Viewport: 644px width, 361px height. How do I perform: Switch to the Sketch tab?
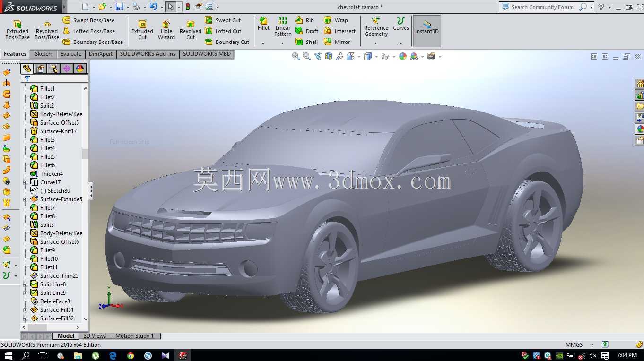(x=43, y=54)
